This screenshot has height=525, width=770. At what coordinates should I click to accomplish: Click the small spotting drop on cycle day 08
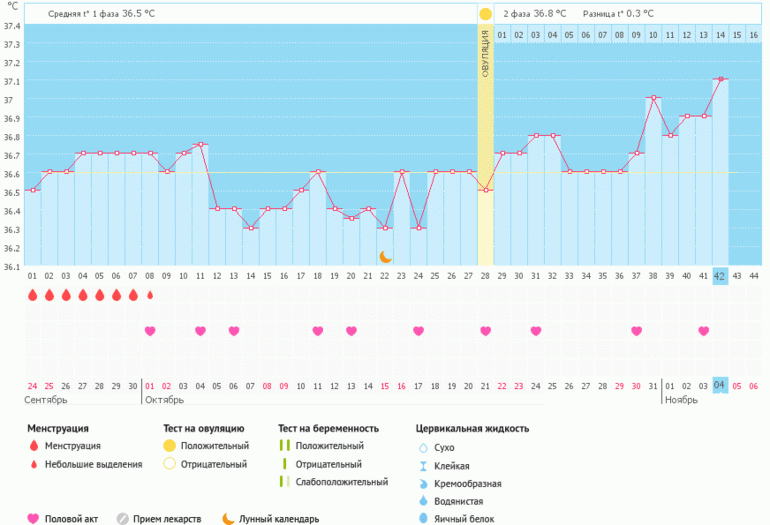(150, 295)
